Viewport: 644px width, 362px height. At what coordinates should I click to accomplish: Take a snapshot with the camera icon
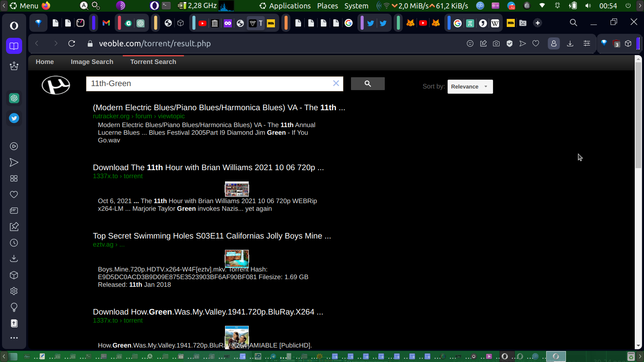click(496, 43)
